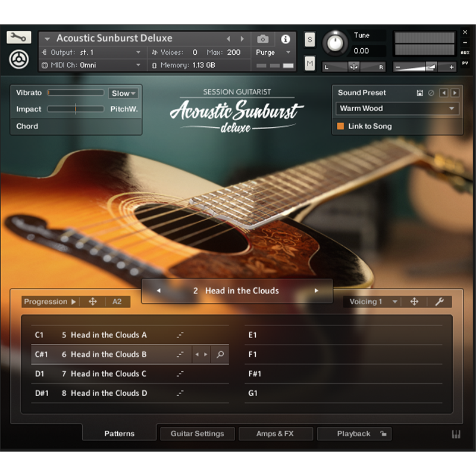Open the Vibrato Slow speed dropdown

tap(123, 93)
